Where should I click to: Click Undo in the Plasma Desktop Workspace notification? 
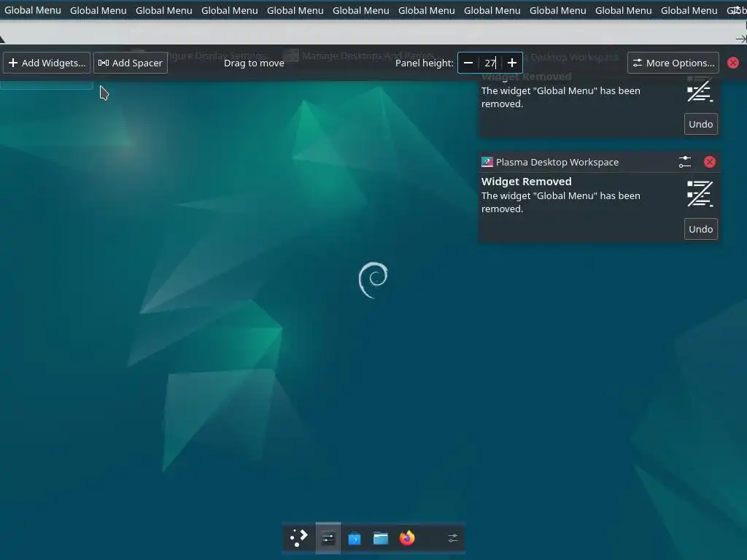[701, 229]
